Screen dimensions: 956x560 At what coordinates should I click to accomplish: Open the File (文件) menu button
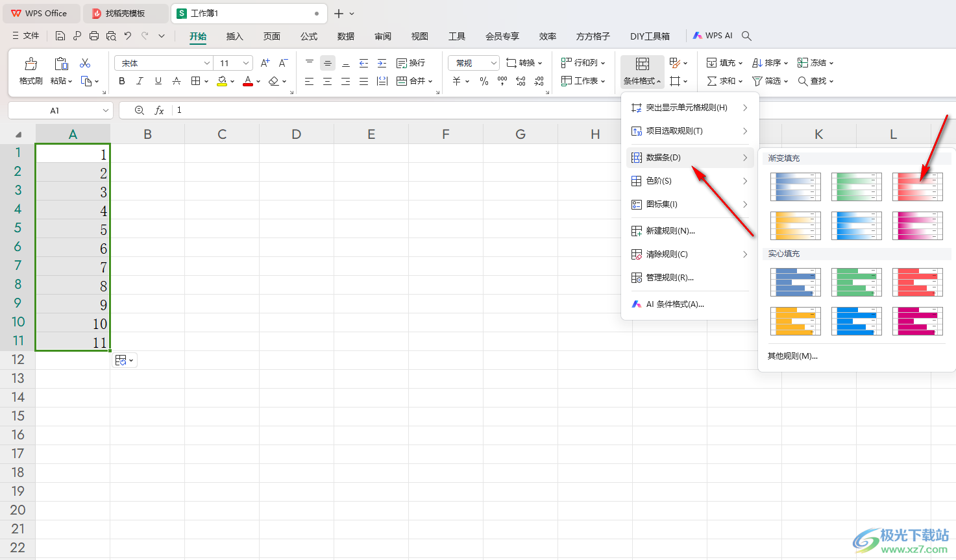[x=26, y=36]
